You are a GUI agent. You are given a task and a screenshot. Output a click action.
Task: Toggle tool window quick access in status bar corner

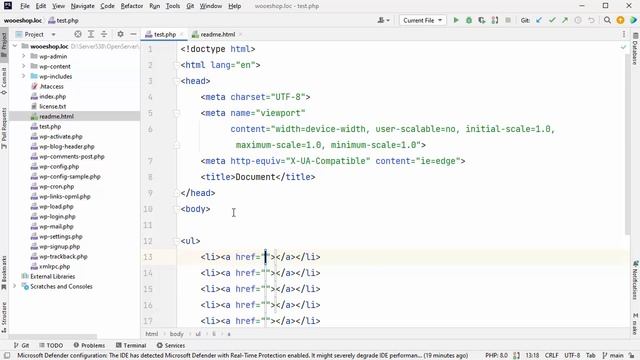pos(7,356)
